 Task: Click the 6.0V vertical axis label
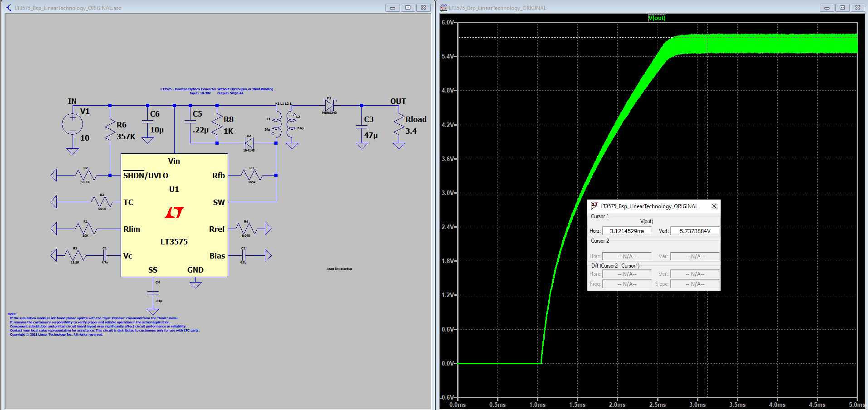pyautogui.click(x=448, y=22)
